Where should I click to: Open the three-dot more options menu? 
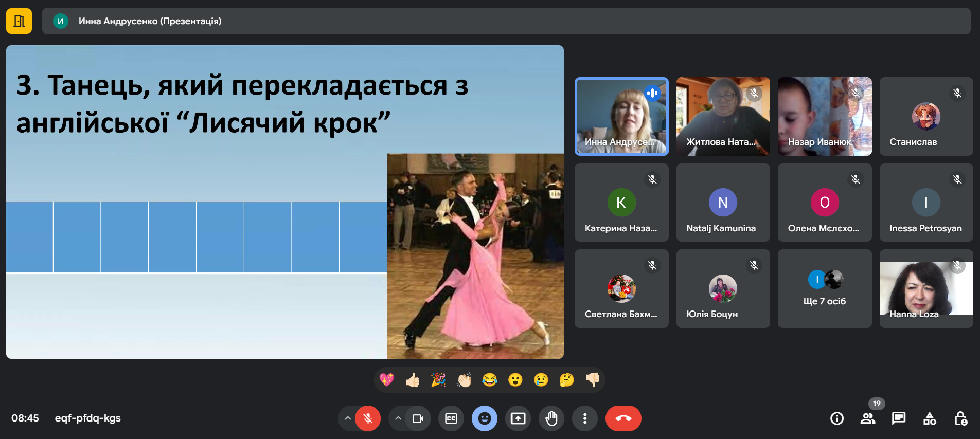tap(585, 418)
